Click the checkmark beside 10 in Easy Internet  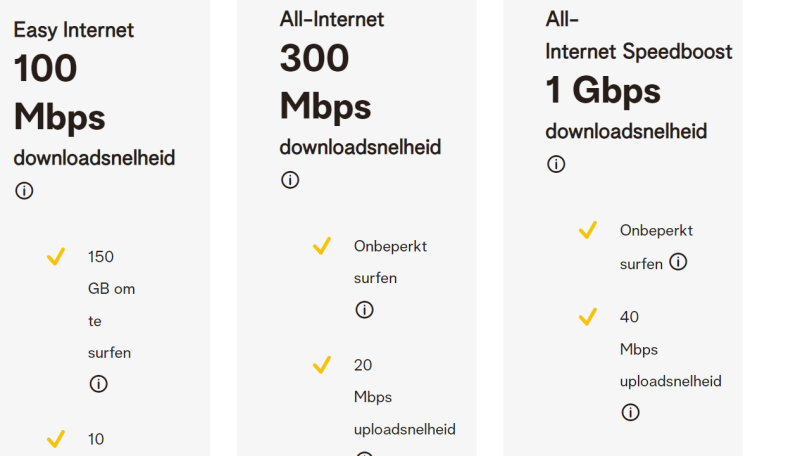click(x=56, y=439)
